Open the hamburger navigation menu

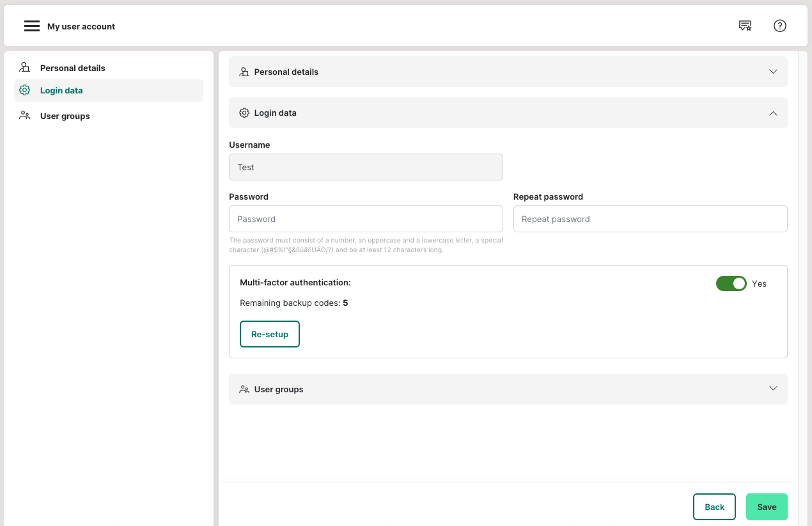click(32, 26)
